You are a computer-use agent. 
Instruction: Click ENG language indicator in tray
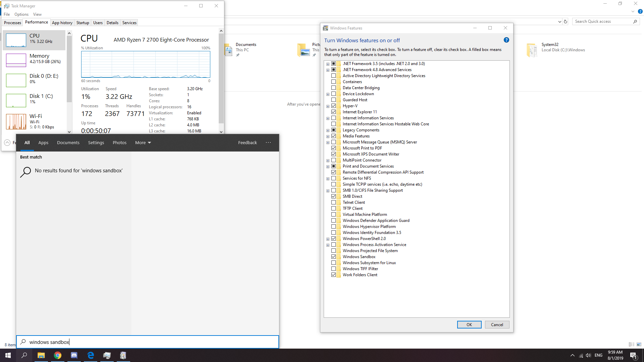(x=598, y=355)
